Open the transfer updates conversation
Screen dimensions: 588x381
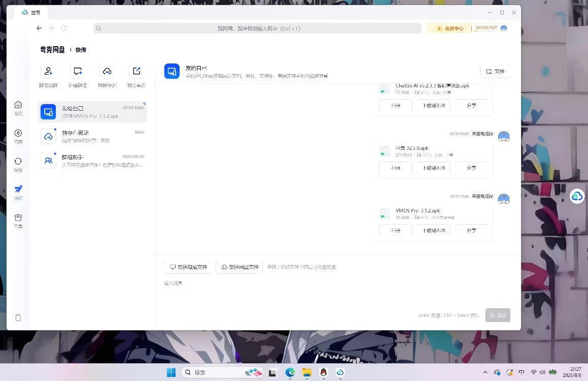pos(92,136)
